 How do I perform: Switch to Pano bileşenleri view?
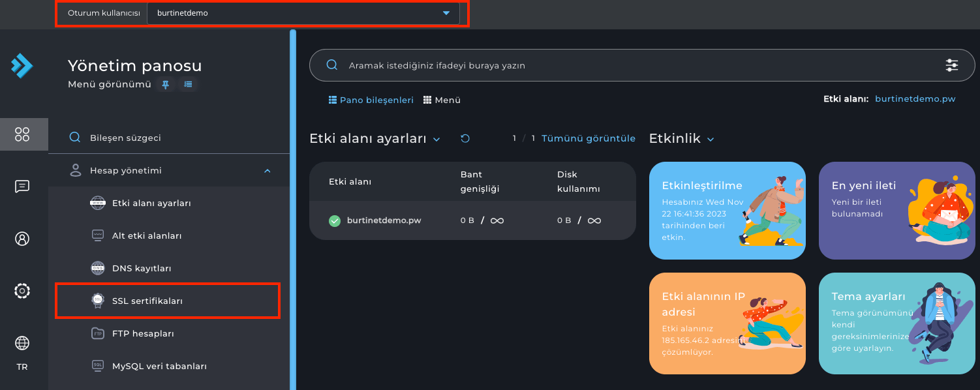[371, 100]
